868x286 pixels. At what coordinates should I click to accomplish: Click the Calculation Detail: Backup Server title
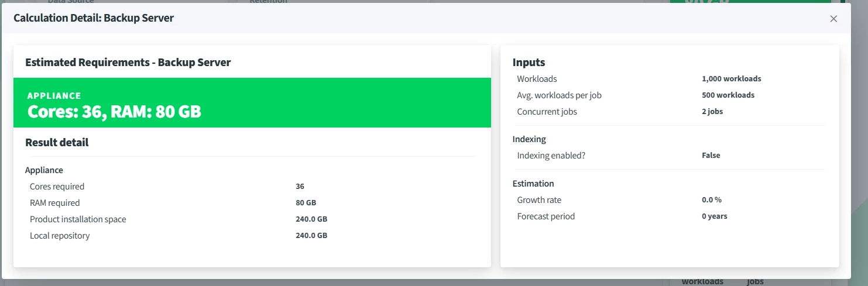(94, 18)
